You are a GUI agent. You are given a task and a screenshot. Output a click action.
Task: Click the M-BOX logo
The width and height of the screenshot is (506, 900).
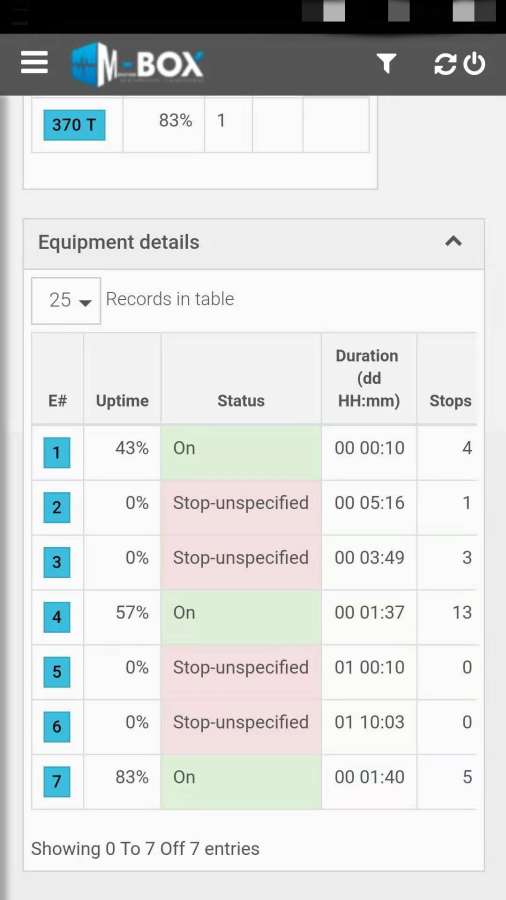click(138, 64)
